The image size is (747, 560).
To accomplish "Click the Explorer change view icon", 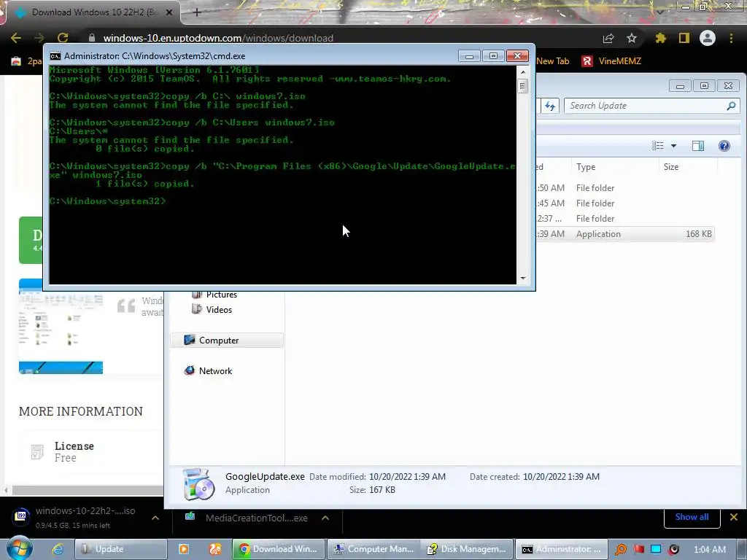I will pos(658,146).
